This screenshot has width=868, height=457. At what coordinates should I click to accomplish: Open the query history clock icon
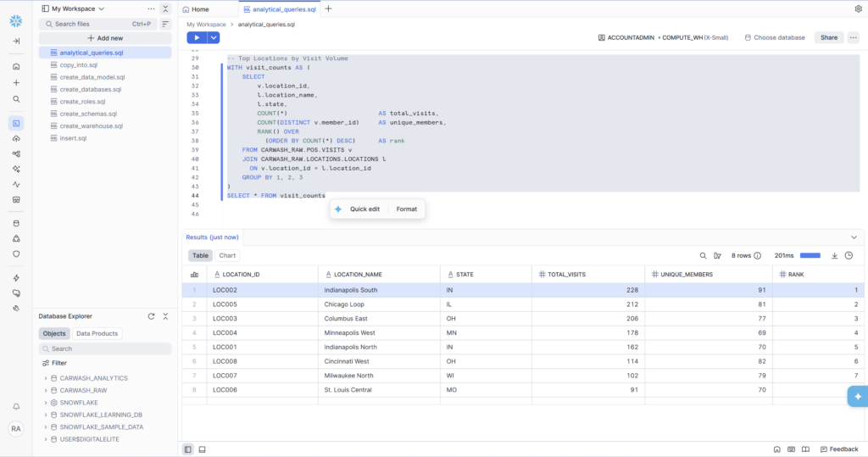[850, 255]
